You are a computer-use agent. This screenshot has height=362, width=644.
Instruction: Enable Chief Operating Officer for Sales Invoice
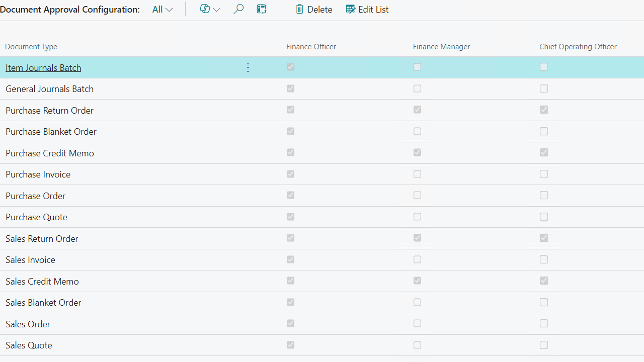pos(544,259)
